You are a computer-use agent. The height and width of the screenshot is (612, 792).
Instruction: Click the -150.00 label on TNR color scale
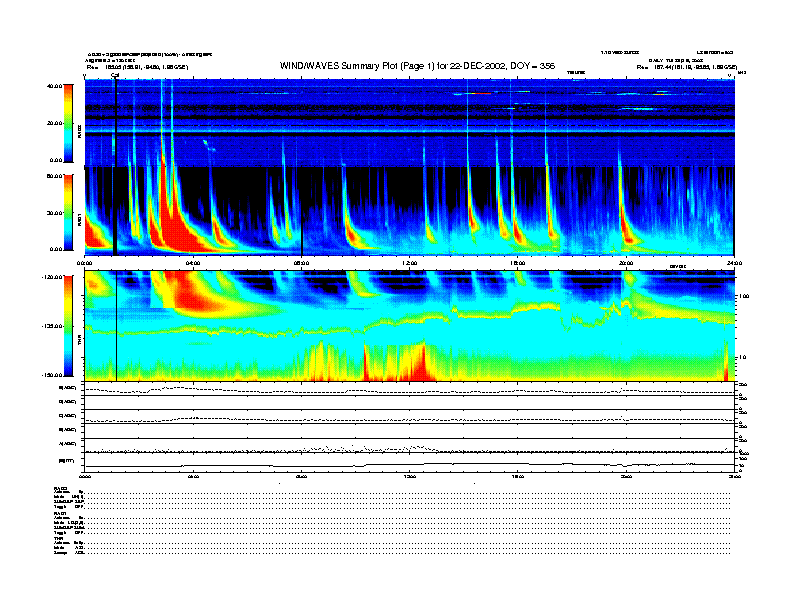pyautogui.click(x=53, y=375)
